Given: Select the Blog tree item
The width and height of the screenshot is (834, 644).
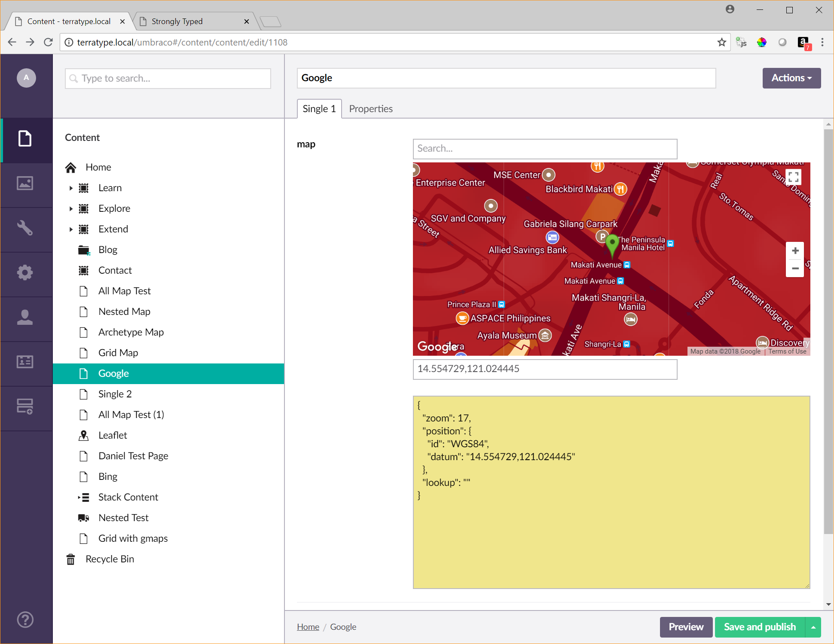Looking at the screenshot, I should [108, 250].
